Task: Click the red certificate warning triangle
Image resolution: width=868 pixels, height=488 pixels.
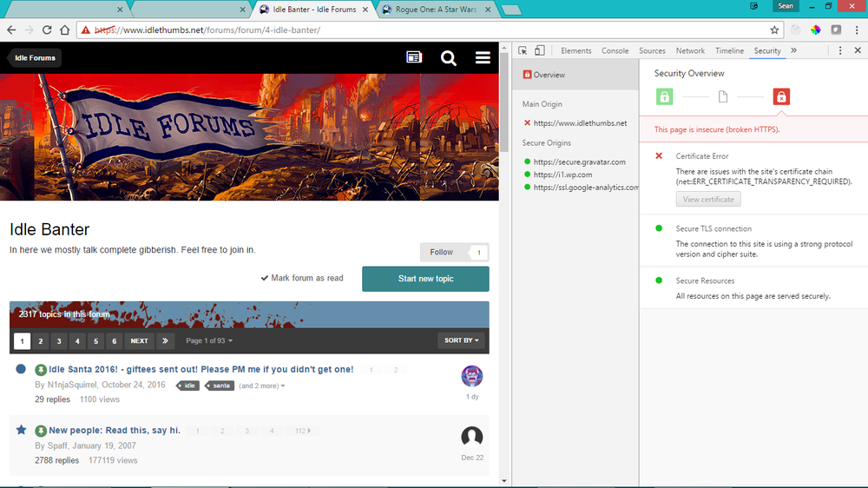Action: pos(85,30)
